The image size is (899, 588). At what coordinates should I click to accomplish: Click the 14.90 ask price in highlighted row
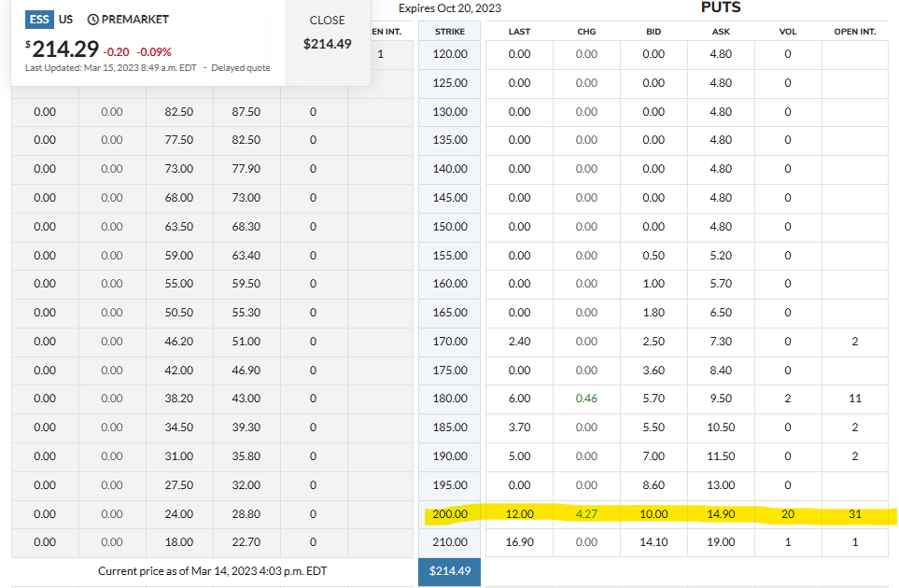pyautogui.click(x=721, y=514)
